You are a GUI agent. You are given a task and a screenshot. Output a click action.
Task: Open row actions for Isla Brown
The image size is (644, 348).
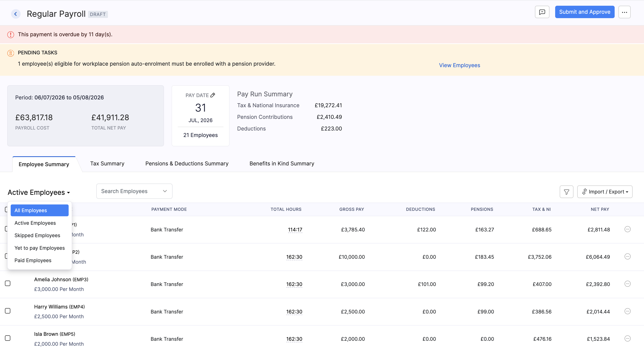pyautogui.click(x=627, y=338)
